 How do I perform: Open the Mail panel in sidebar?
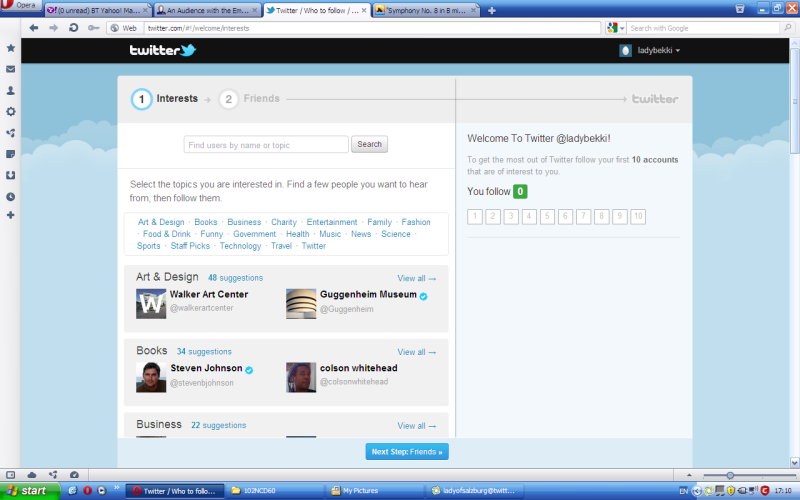coord(10,69)
